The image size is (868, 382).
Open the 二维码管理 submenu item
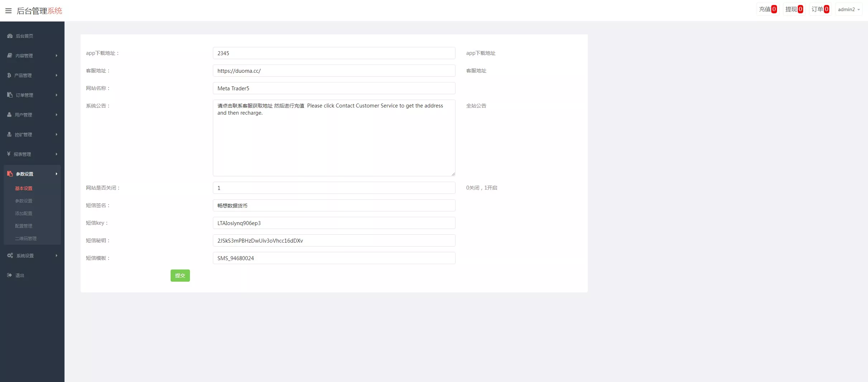click(x=26, y=239)
